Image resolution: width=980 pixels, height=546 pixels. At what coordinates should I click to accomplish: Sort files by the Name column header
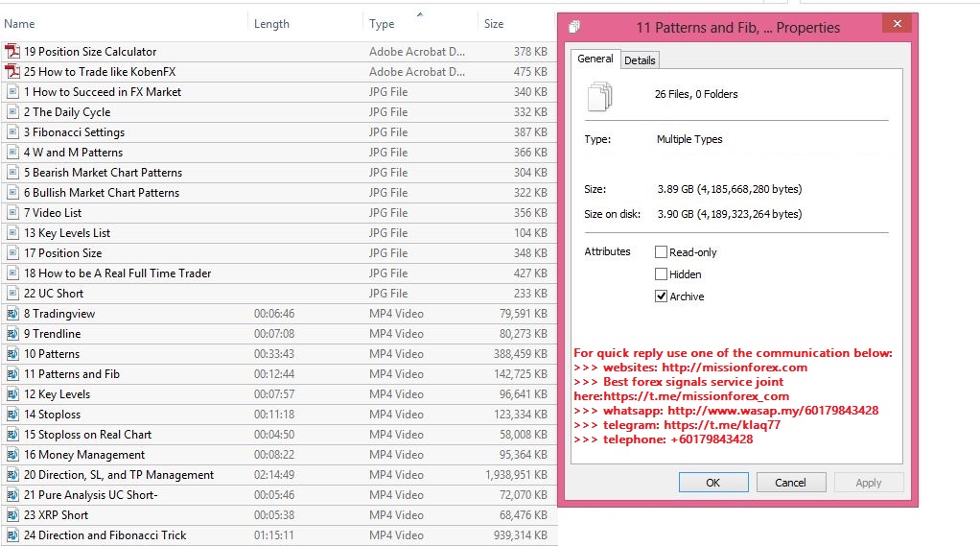tap(19, 24)
